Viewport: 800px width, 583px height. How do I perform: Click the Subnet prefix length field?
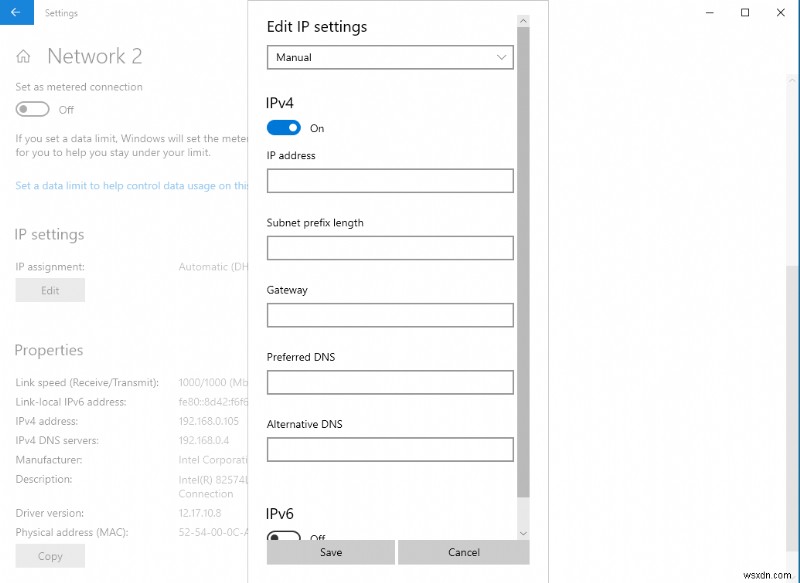click(389, 248)
